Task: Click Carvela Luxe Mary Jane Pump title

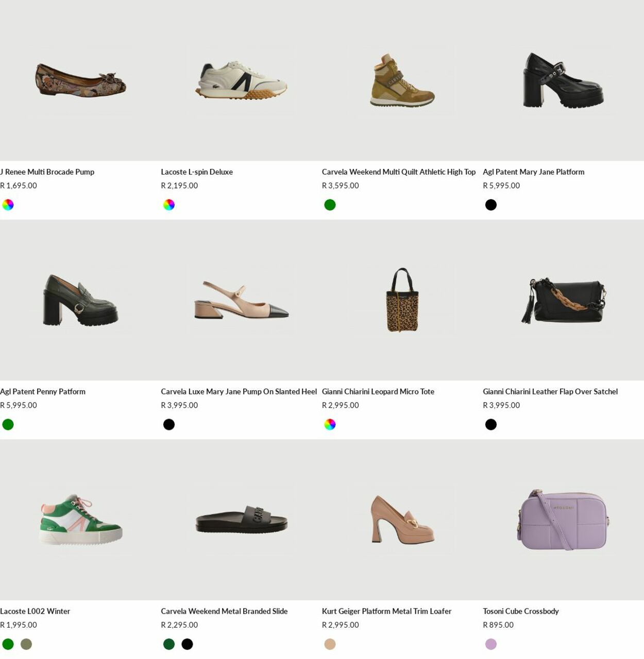Action: click(x=239, y=392)
